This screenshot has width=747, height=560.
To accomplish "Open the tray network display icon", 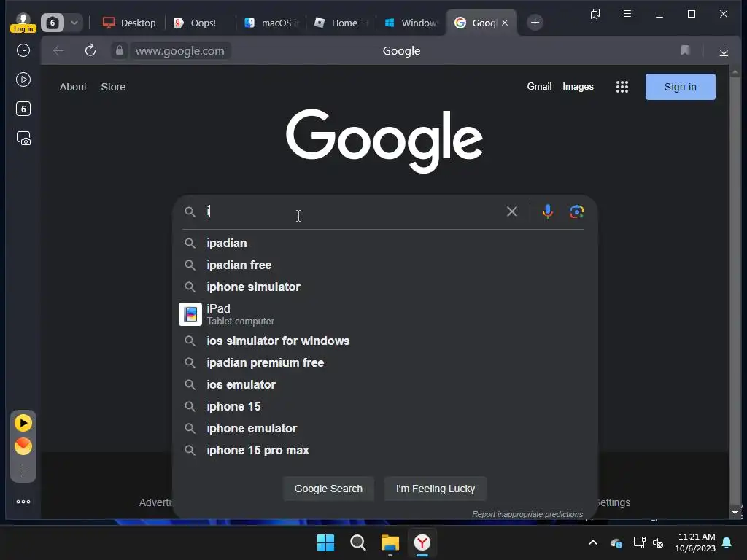I will (x=639, y=542).
